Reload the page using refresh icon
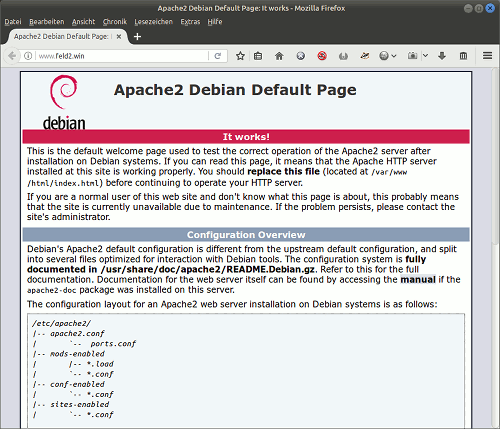 pos(218,56)
